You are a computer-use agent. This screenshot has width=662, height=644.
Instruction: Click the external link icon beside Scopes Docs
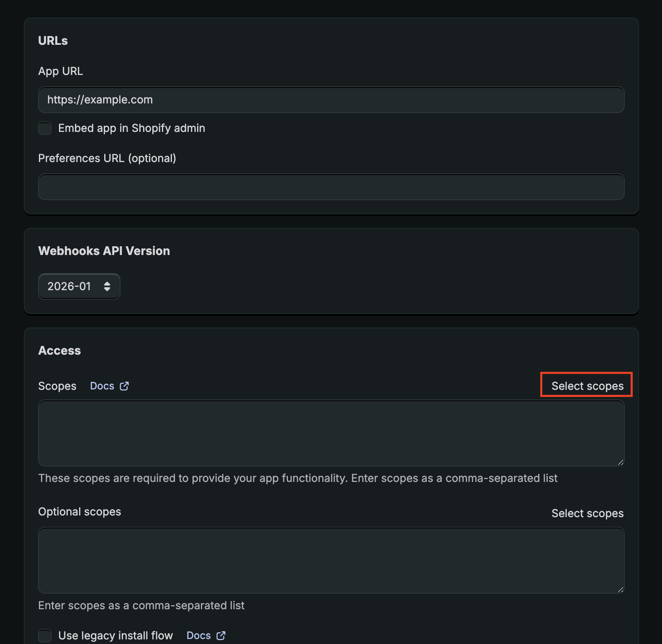coord(124,386)
